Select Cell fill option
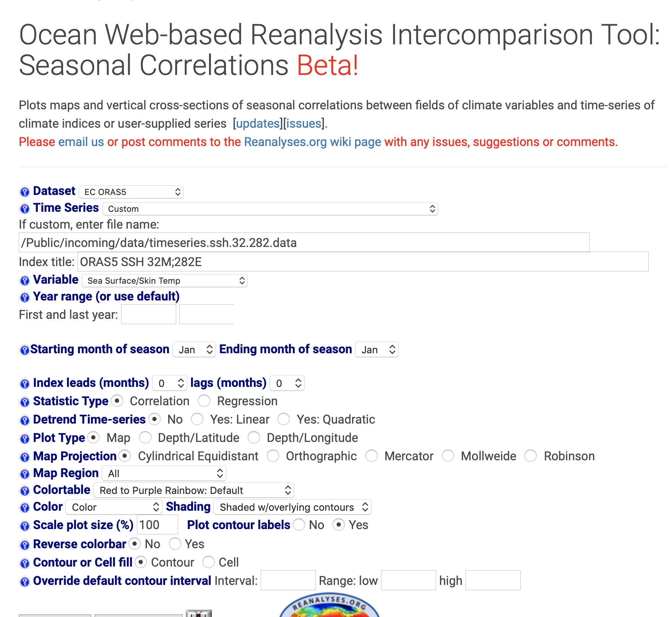This screenshot has width=672, height=617. (209, 562)
